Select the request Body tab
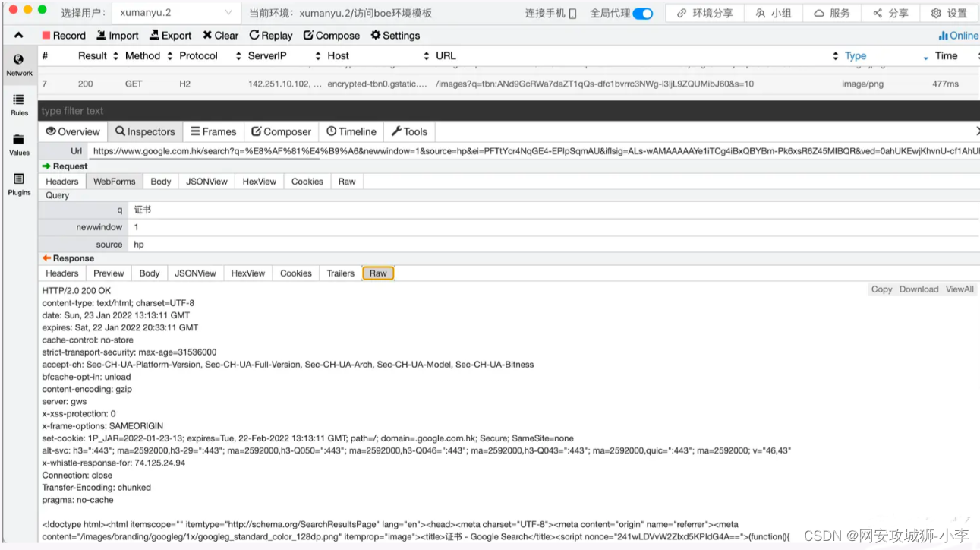This screenshot has width=980, height=550. click(x=161, y=182)
